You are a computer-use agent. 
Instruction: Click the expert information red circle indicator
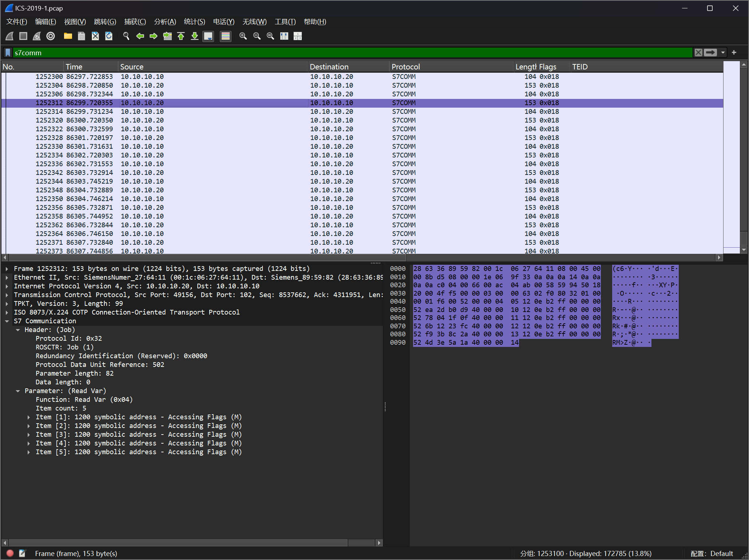10,553
